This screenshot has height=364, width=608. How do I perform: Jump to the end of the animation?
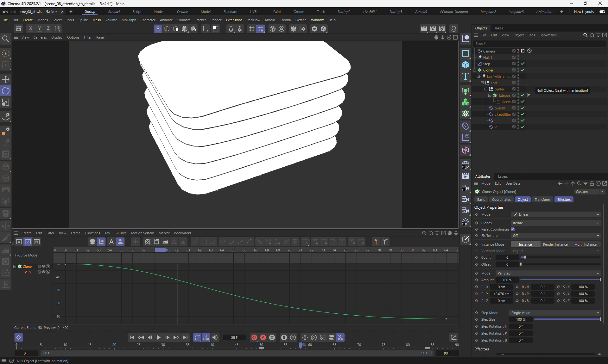186,337
